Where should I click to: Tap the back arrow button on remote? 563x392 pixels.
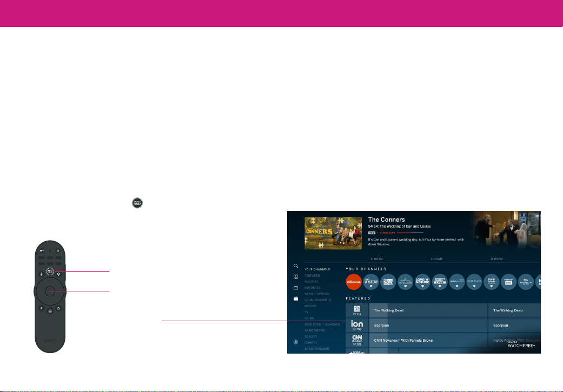point(41,308)
